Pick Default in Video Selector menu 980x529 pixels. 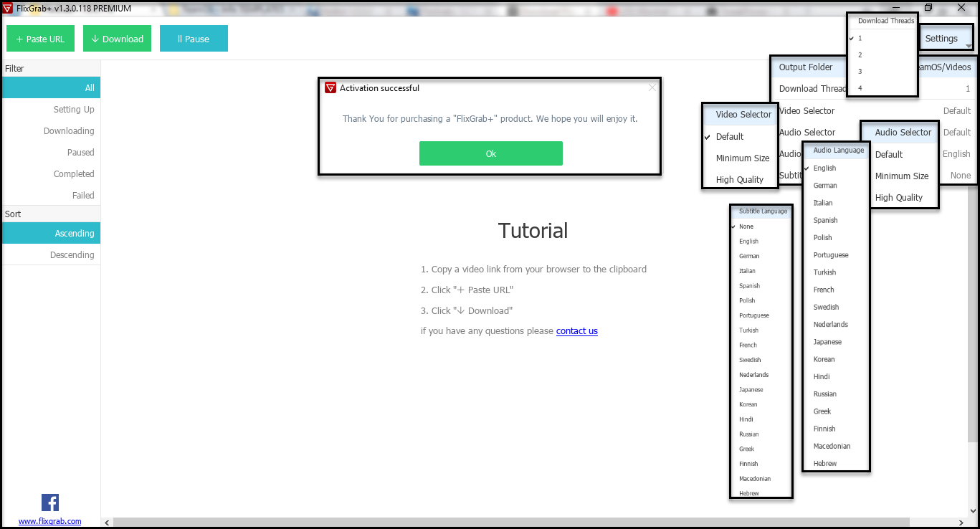point(740,136)
